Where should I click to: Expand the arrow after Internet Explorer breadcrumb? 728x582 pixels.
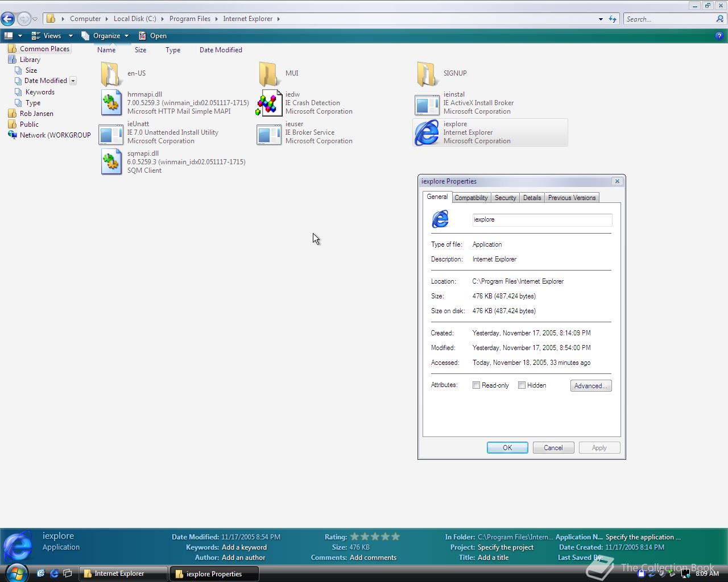tap(279, 19)
